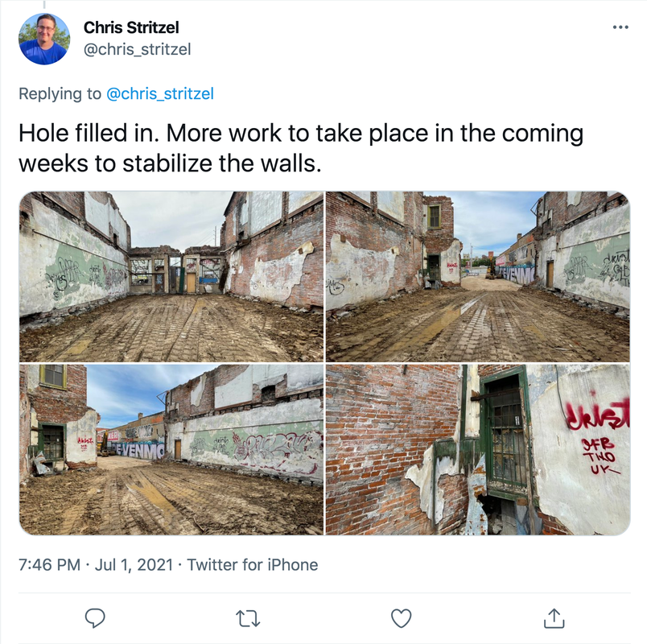Image resolution: width=647 pixels, height=644 pixels.
Task: Click the thread connector line above the avatar
Action: (44, 5)
